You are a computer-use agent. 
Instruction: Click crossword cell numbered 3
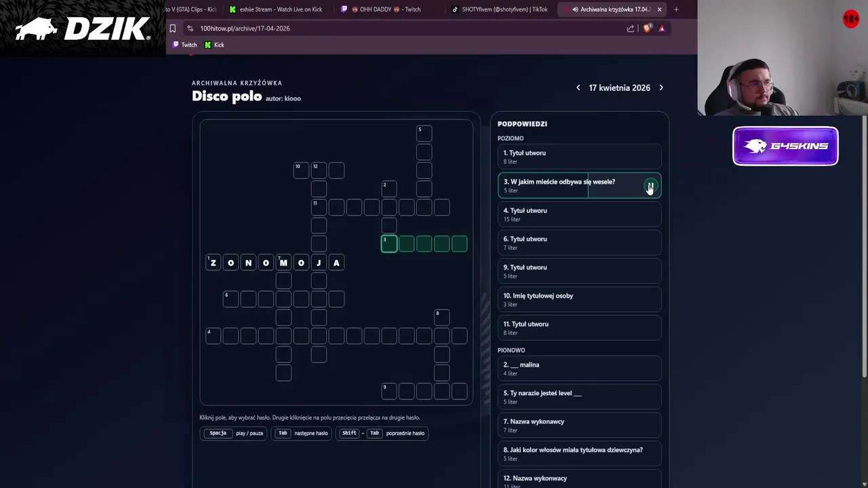(389, 244)
